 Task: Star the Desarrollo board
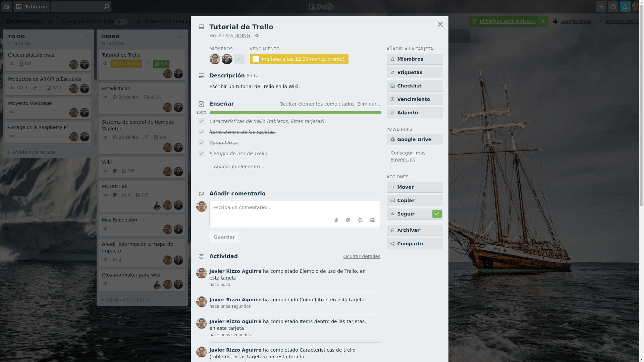[x=51, y=21]
